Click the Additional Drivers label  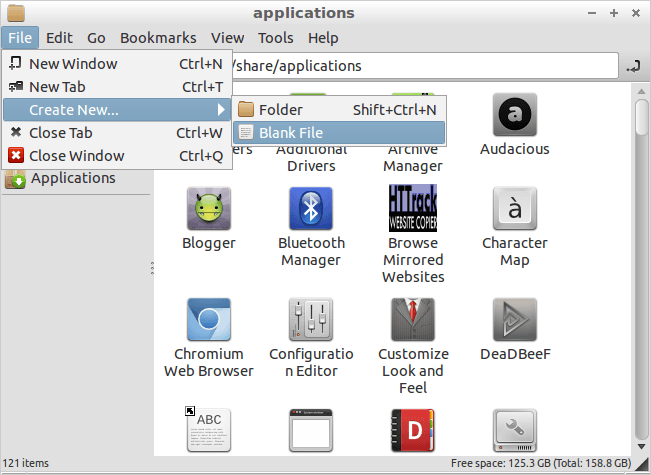click(311, 157)
